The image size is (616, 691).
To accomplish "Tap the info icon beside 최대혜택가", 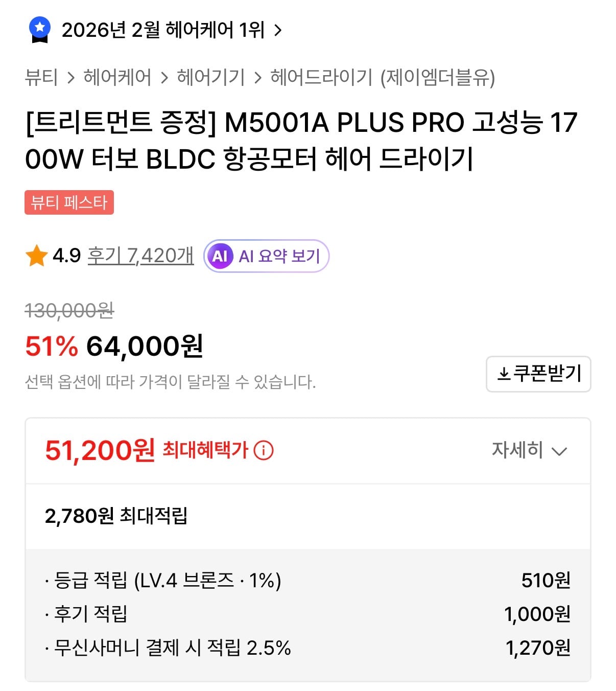I will click(x=264, y=450).
